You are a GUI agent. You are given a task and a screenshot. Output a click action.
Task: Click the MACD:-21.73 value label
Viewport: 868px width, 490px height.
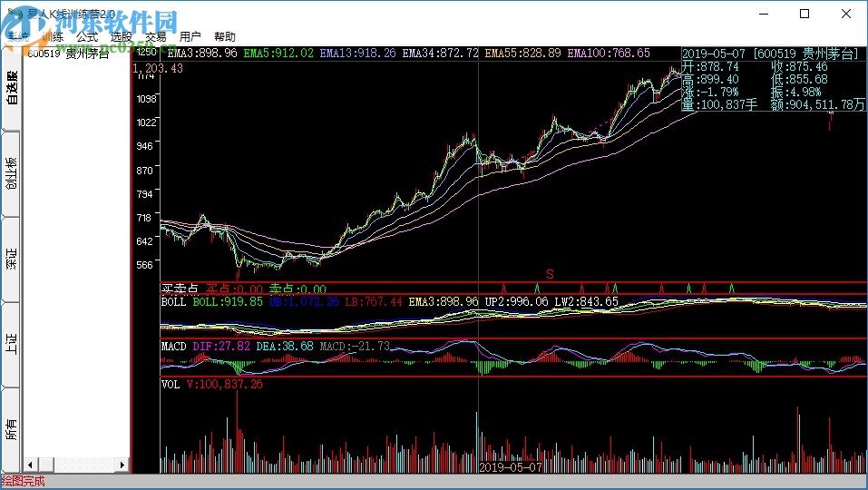355,346
